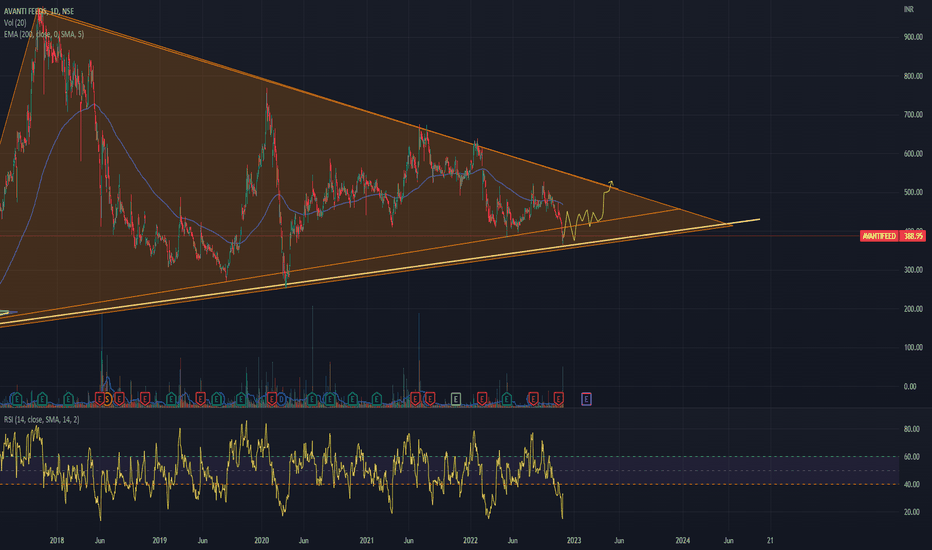Click the RSI 20.00 scale label
Image resolution: width=932 pixels, height=550 pixels.
(x=912, y=511)
